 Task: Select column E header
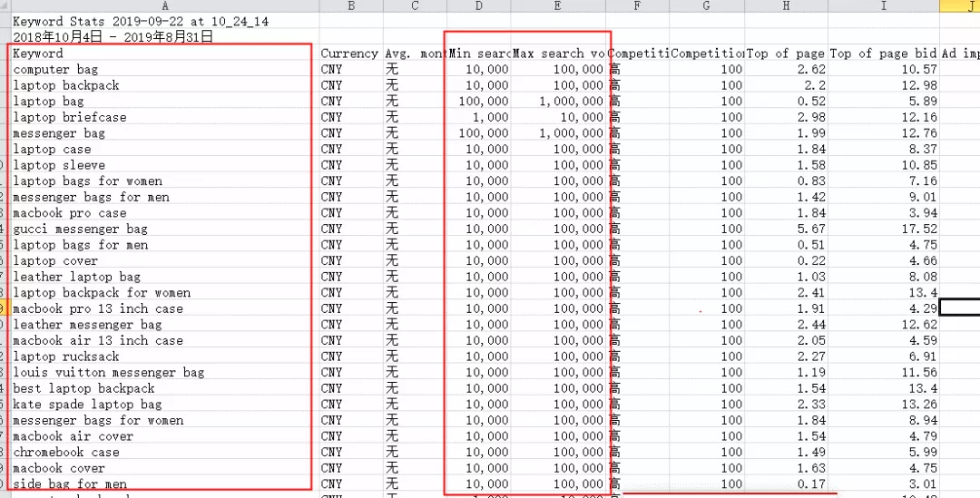[558, 5]
